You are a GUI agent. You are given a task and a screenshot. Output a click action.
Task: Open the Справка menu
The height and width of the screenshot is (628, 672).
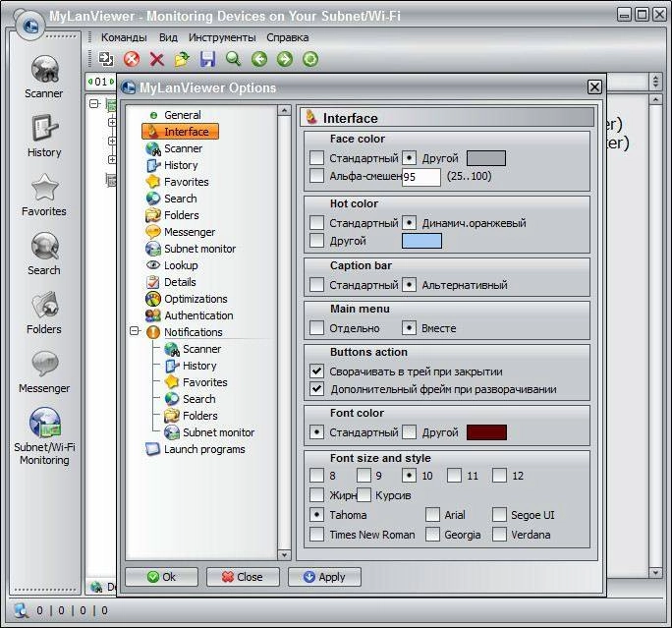click(287, 37)
